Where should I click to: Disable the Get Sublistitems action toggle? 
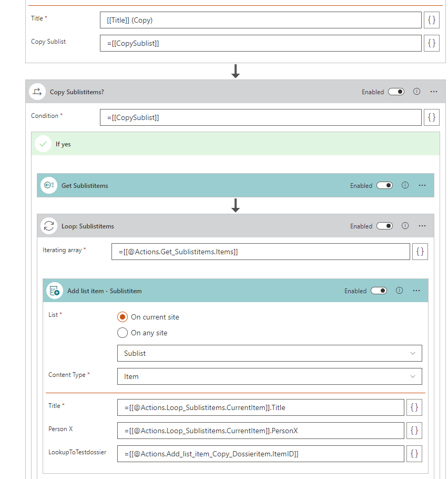384,185
